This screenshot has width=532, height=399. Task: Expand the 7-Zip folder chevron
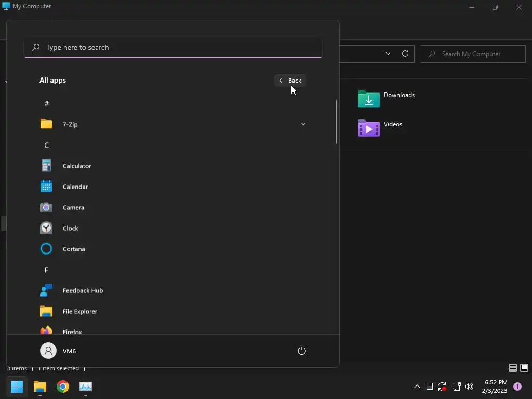(x=303, y=124)
